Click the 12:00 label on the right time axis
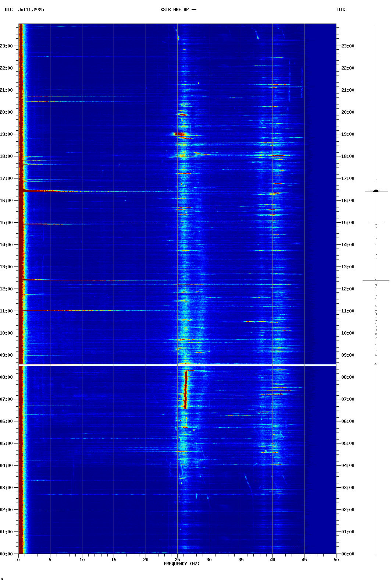 tap(348, 289)
